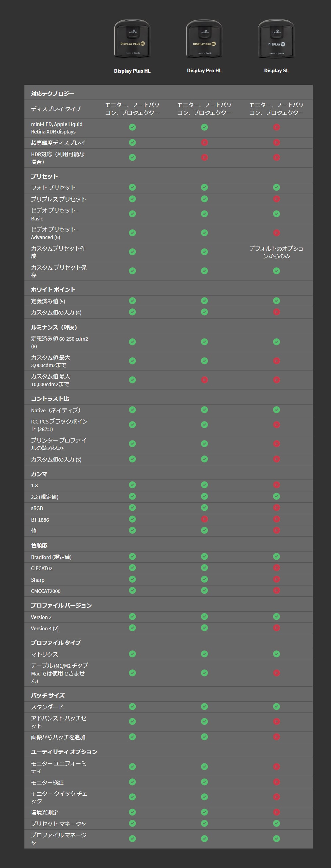Screen dimensions: 331x868
Task: Click the Display Pro HL product image
Action: pos(204,39)
